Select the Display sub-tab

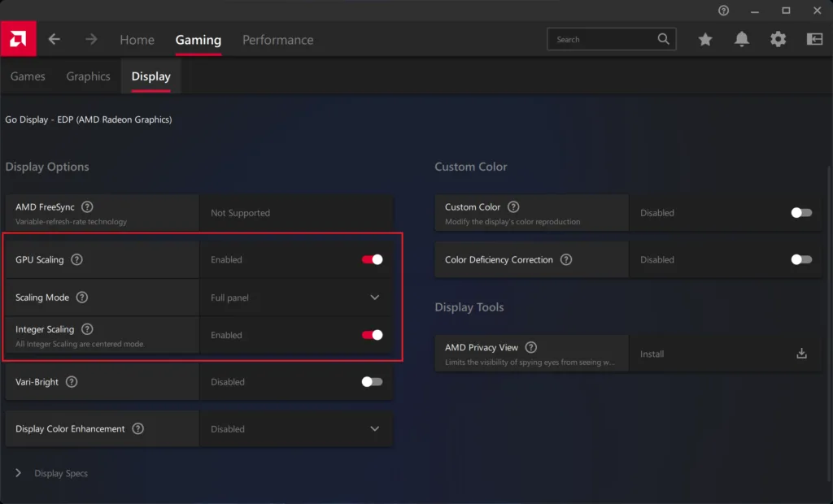(150, 76)
